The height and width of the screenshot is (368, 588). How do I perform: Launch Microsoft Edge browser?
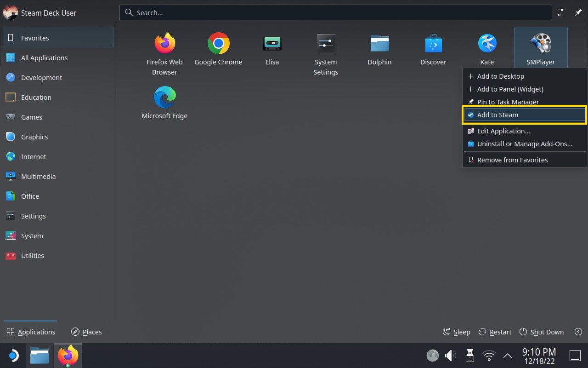[164, 97]
